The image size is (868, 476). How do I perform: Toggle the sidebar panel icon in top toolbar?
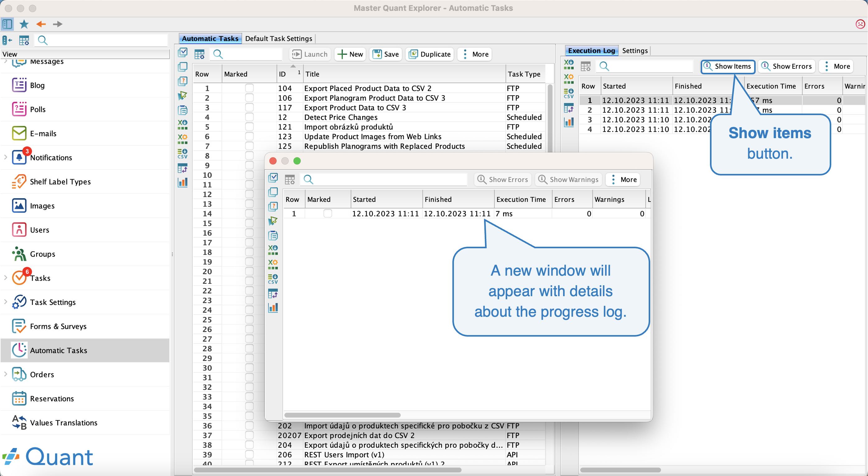7,24
